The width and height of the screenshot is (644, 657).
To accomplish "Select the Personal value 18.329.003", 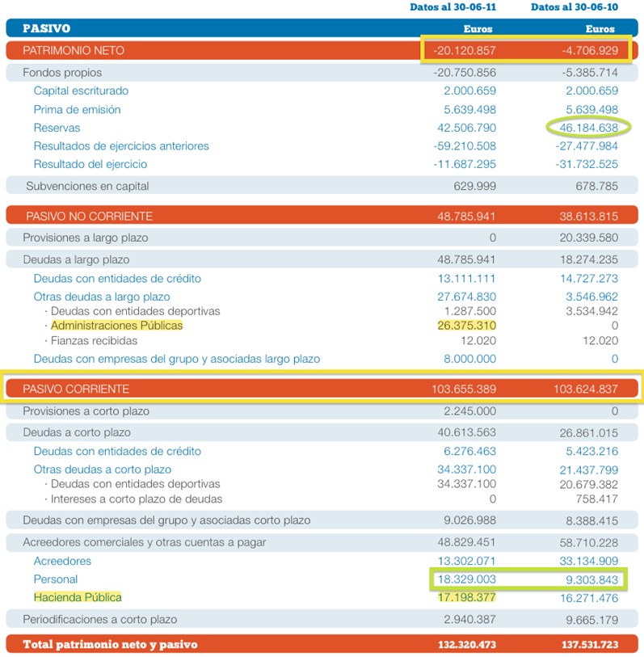I will (465, 579).
